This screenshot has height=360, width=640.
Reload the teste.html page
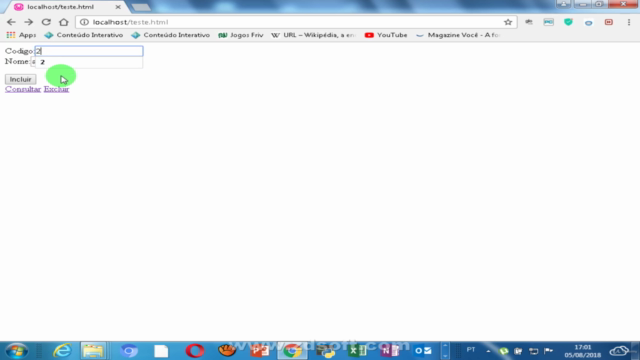point(46,22)
